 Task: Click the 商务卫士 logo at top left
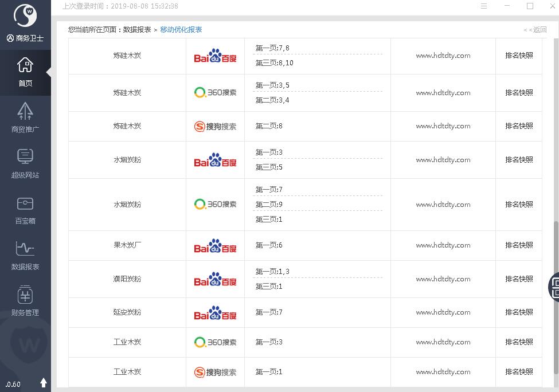tap(25, 17)
